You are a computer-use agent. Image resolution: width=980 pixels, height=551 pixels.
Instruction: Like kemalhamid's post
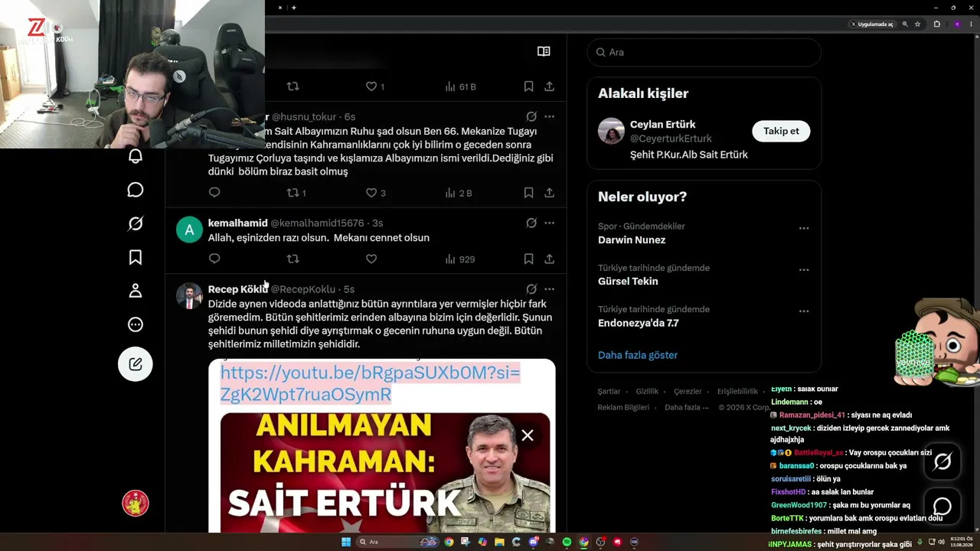(371, 259)
